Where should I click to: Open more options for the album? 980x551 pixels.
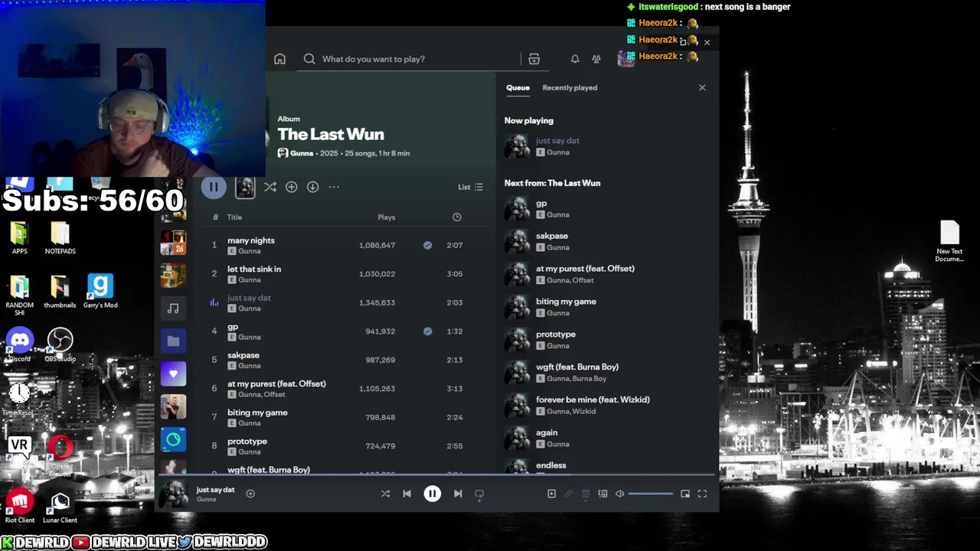(334, 187)
